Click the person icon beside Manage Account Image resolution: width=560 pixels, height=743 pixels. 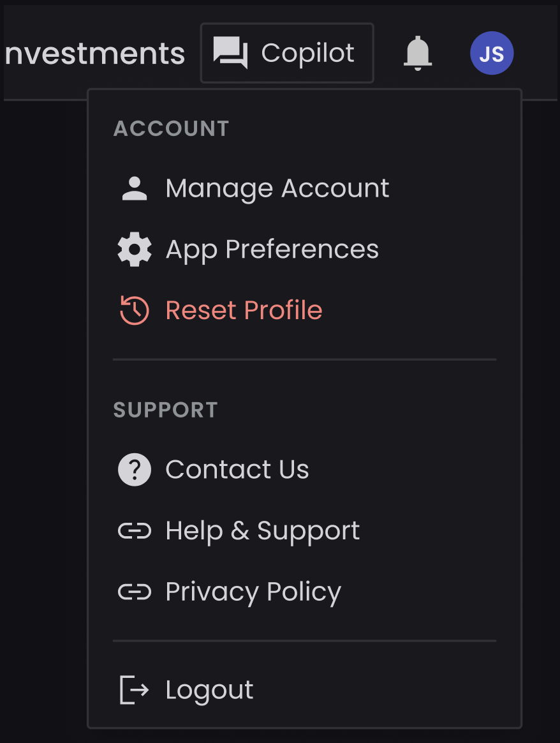coord(135,188)
